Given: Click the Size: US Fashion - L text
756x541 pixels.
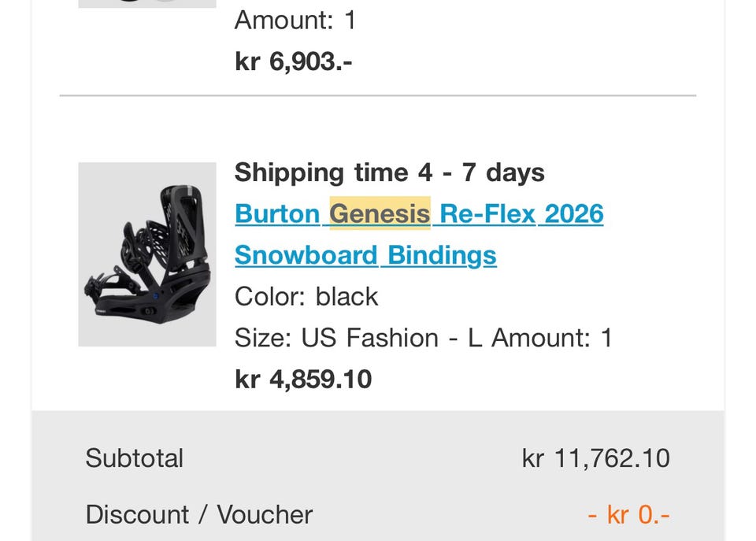Looking at the screenshot, I should coord(358,338).
